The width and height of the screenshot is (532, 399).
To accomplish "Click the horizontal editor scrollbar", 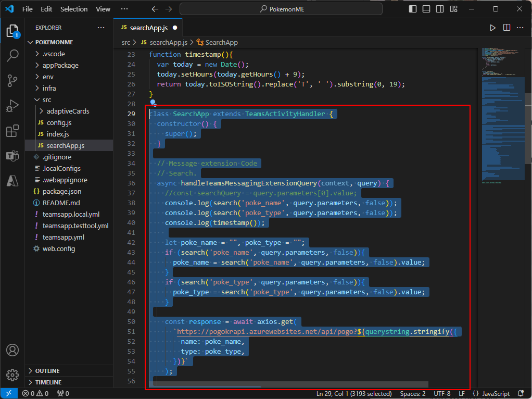I will pos(288,384).
